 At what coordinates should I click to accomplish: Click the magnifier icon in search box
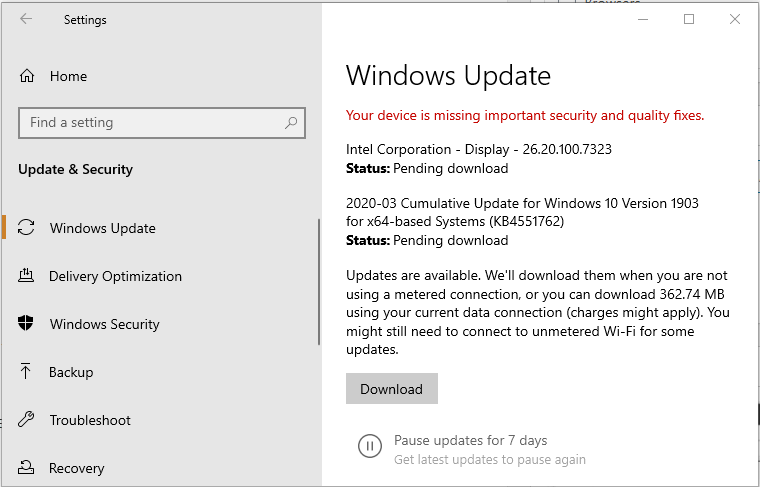click(291, 123)
